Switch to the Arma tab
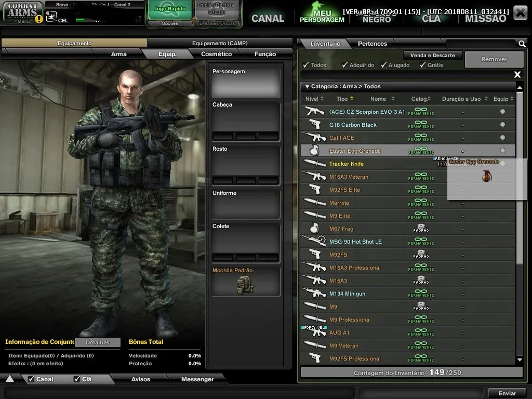Image resolution: width=532 pixels, height=399 pixels. pos(118,54)
